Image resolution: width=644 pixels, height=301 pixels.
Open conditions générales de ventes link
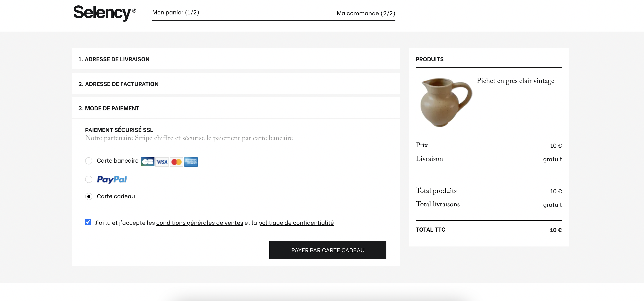[200, 223]
